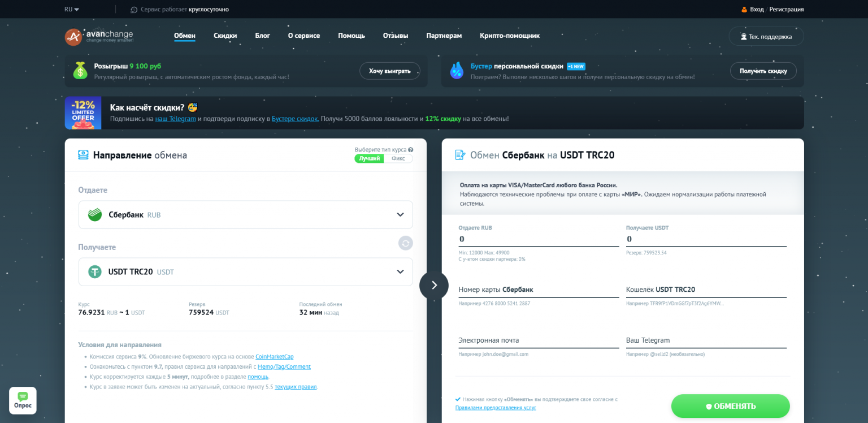
Task: Focus the Отдаете RUB amount field
Action: coord(538,239)
